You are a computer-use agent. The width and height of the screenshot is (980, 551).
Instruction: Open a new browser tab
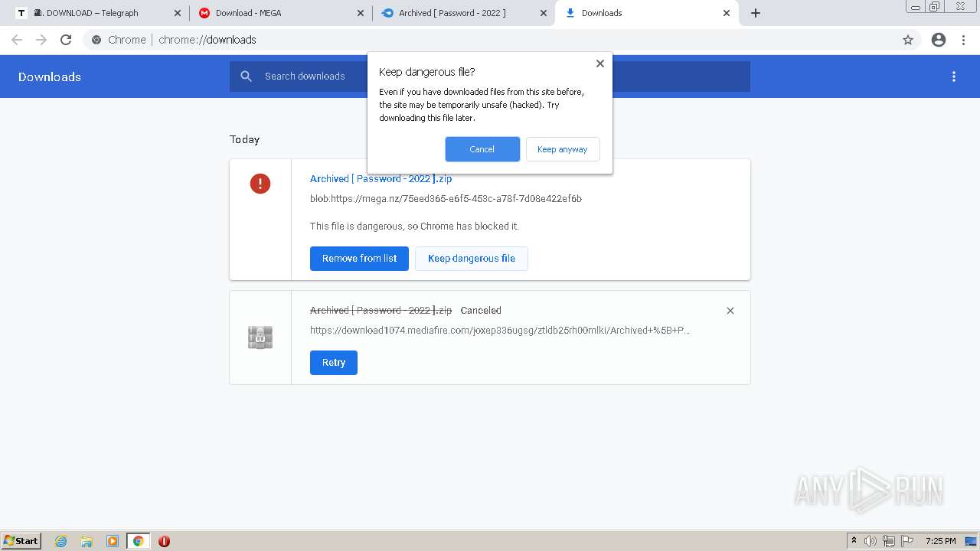click(x=756, y=13)
